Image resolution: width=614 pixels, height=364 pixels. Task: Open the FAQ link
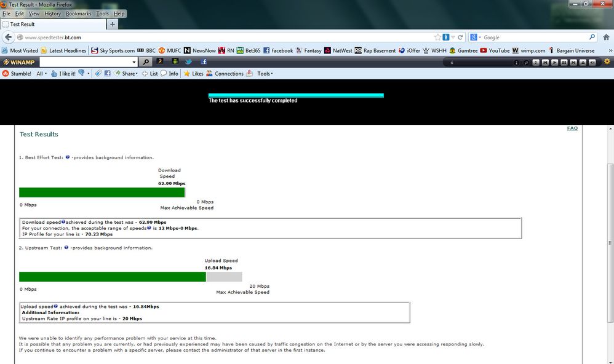(x=572, y=128)
